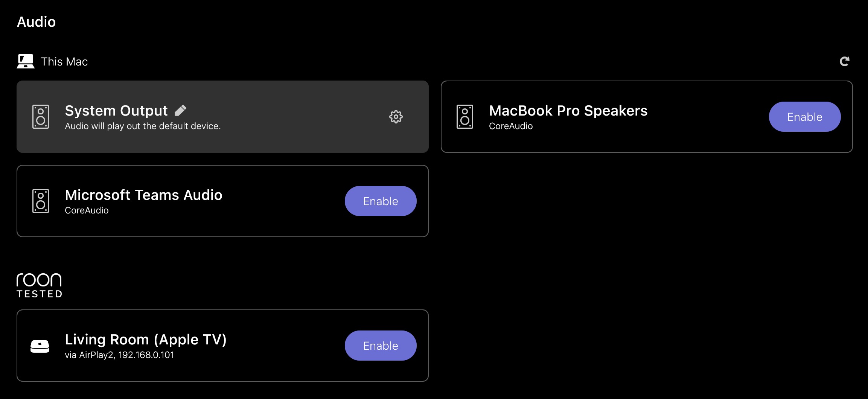Enable Living Room (Apple TV) output
The height and width of the screenshot is (399, 868).
(380, 346)
